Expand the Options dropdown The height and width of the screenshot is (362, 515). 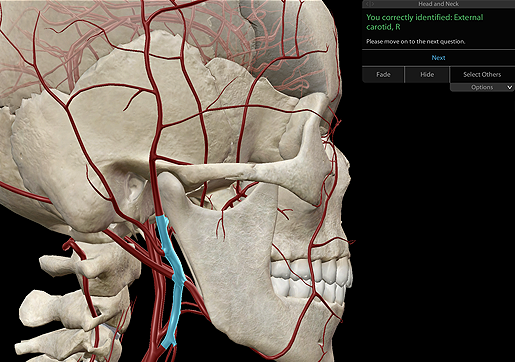tap(482, 87)
